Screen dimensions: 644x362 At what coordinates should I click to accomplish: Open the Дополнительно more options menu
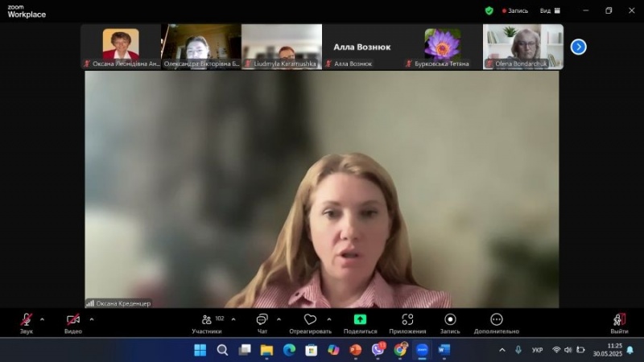coord(497,320)
